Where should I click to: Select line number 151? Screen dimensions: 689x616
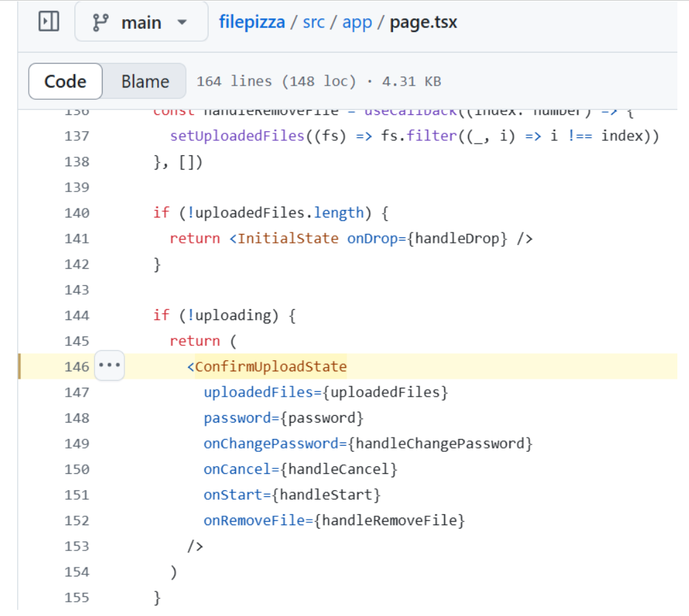click(x=77, y=495)
